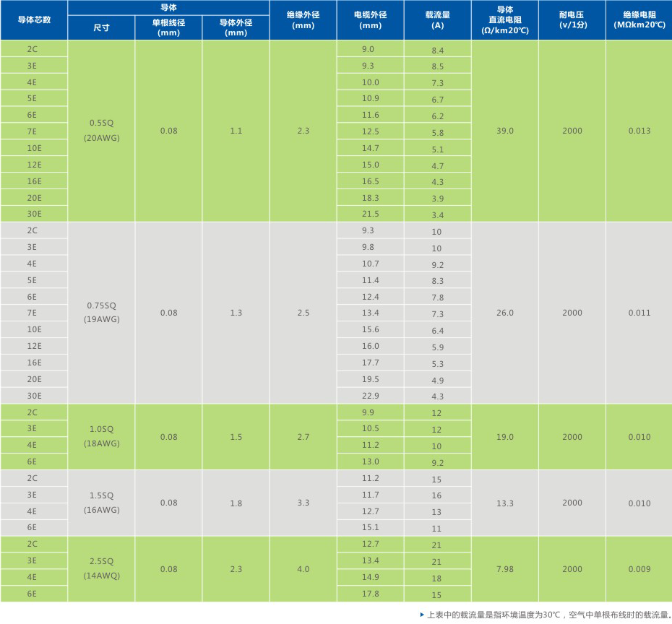Click the 1.5SQ (16AWG) size cell
This screenshot has height=624, width=672.
point(102,503)
